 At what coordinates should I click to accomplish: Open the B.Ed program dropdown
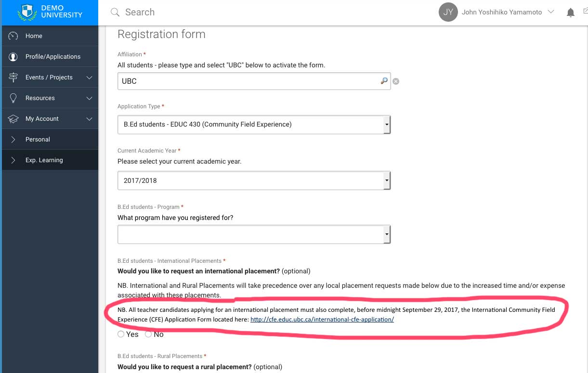tap(254, 234)
